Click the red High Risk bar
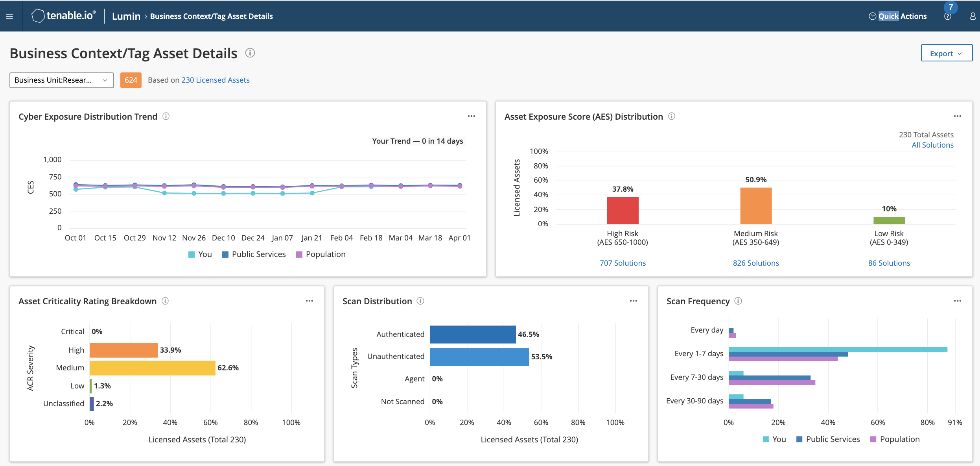 623,211
